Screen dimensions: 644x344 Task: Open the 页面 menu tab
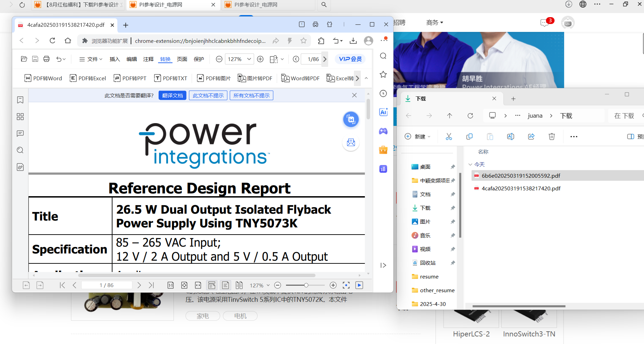click(182, 59)
